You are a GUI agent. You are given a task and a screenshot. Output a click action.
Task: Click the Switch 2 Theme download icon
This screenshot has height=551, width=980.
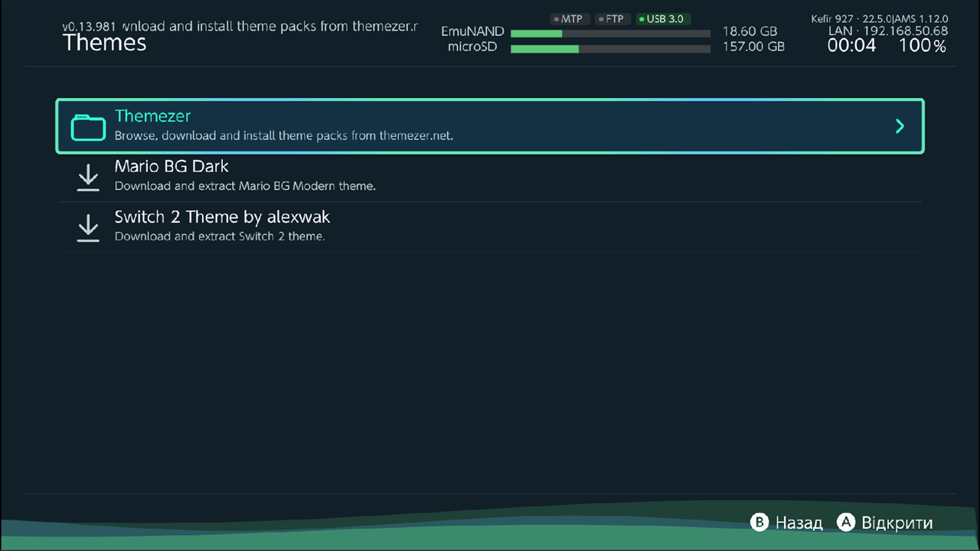click(89, 228)
